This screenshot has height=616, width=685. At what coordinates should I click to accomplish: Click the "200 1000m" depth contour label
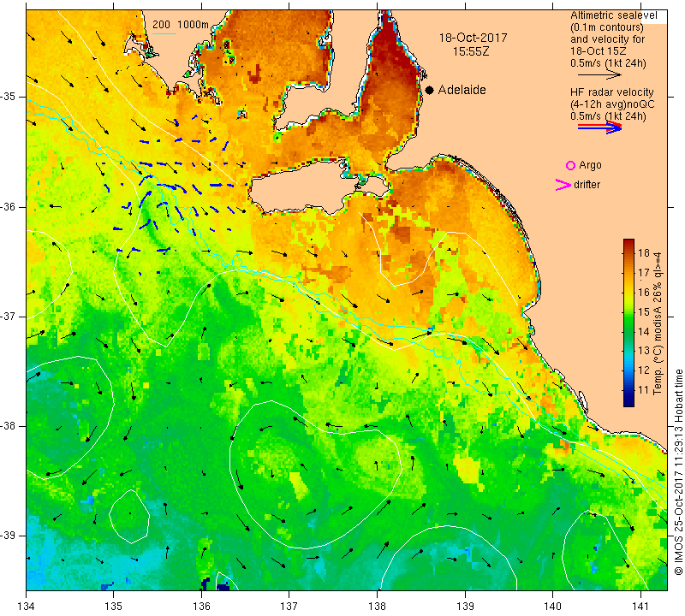[181, 25]
